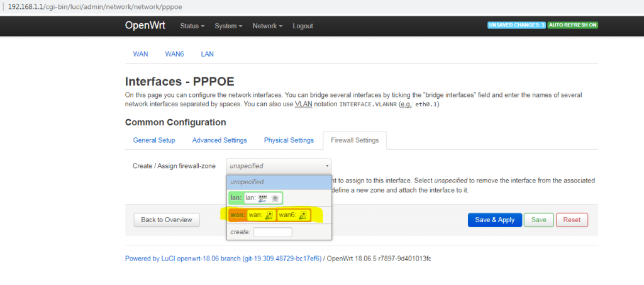Switch to the Advanced Settings tab
644x285 pixels.
[x=219, y=140]
